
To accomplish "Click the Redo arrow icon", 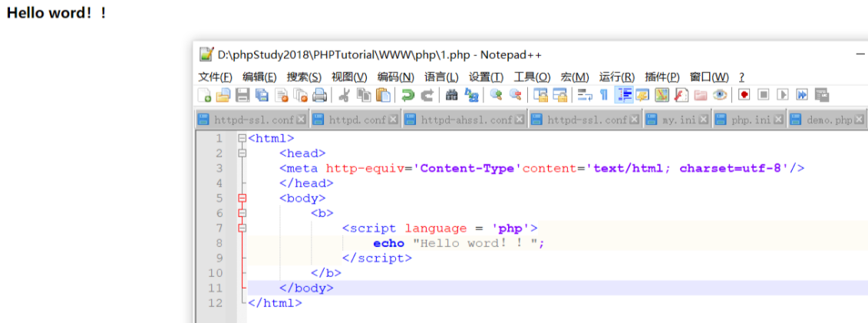I will click(427, 95).
